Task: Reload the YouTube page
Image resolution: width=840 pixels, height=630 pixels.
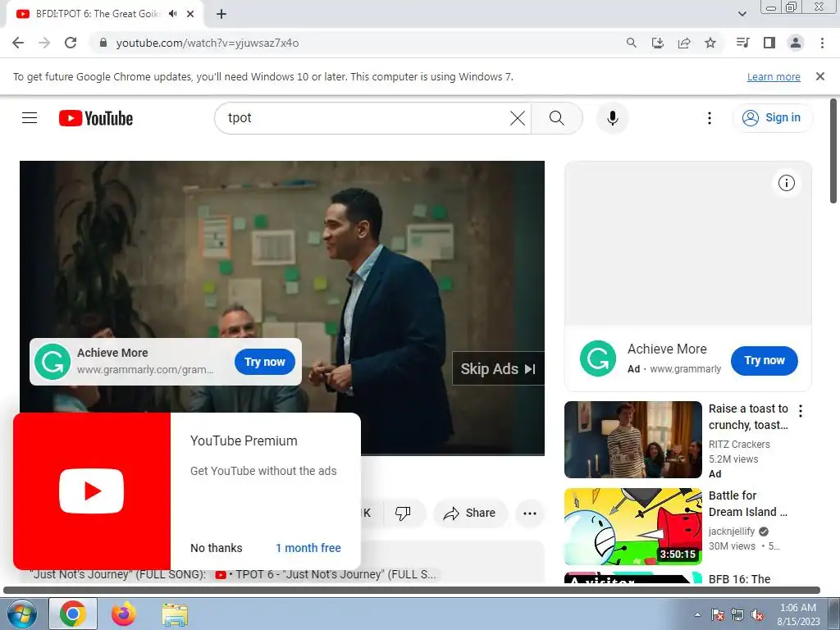Action: click(71, 43)
